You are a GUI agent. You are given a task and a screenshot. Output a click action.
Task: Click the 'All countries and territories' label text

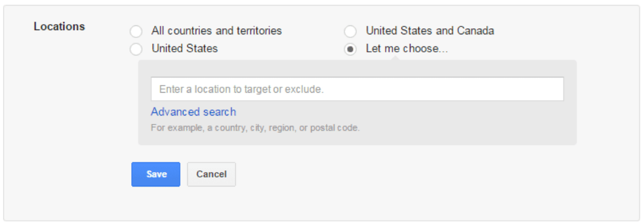[x=217, y=31]
